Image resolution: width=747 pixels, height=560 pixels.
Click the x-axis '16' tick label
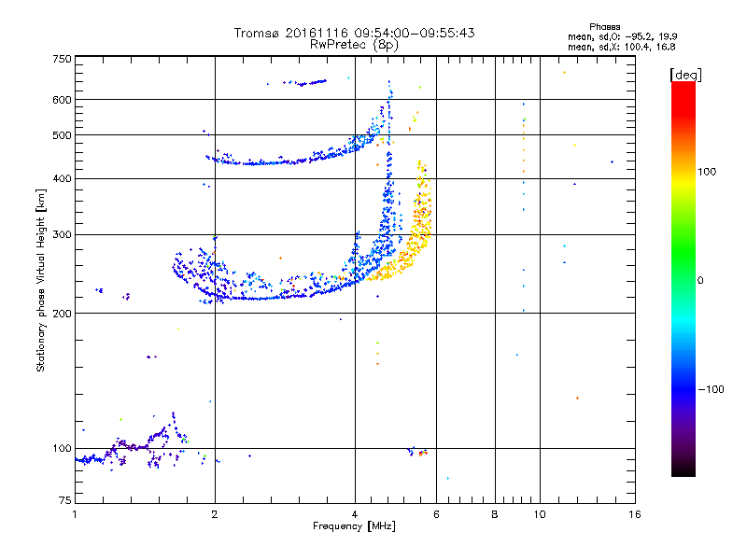pos(635,514)
